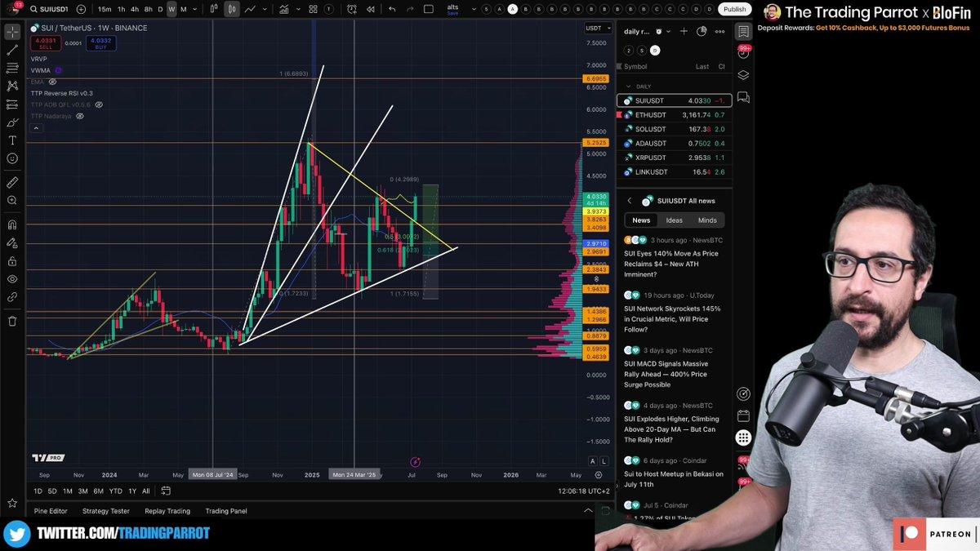Delete all drawings with trash icon
Image resolution: width=980 pixels, height=551 pixels.
tap(12, 321)
